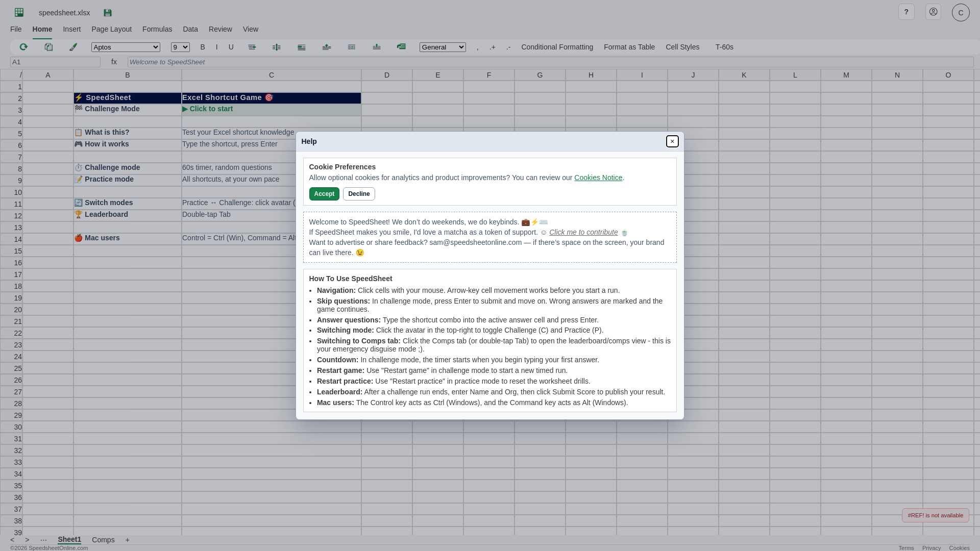
Task: Toggle Underline formatting button
Action: click(x=231, y=47)
